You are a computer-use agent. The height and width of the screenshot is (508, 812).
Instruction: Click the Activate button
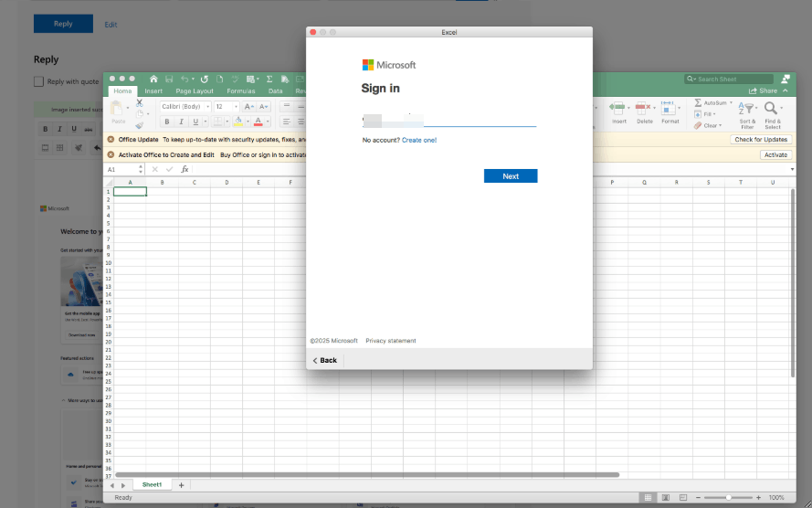775,154
